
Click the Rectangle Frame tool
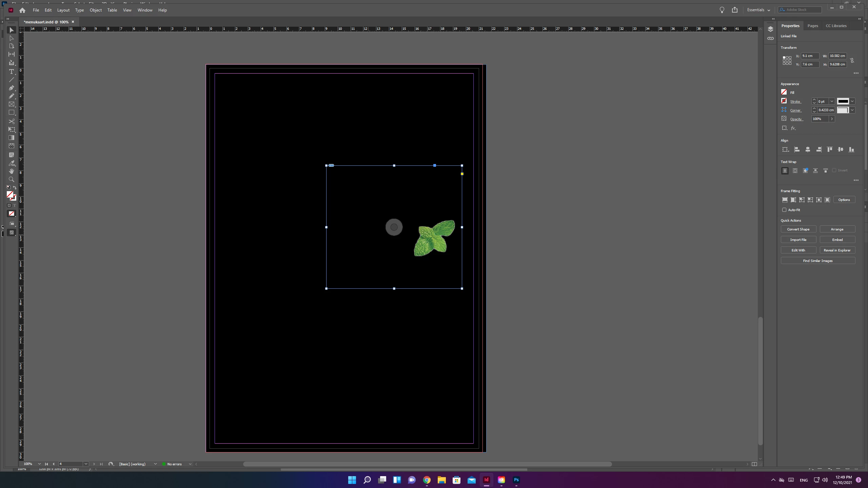(x=11, y=104)
